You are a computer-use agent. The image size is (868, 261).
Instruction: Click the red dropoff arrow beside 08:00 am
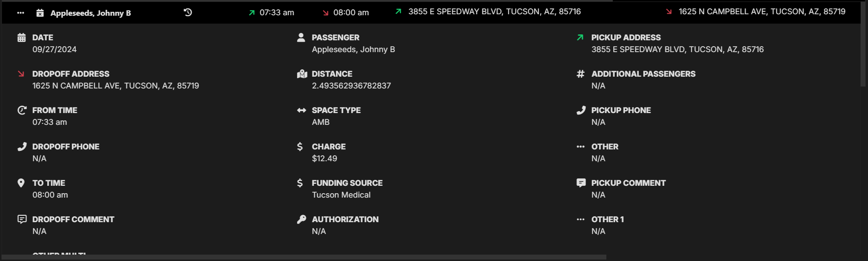[326, 13]
